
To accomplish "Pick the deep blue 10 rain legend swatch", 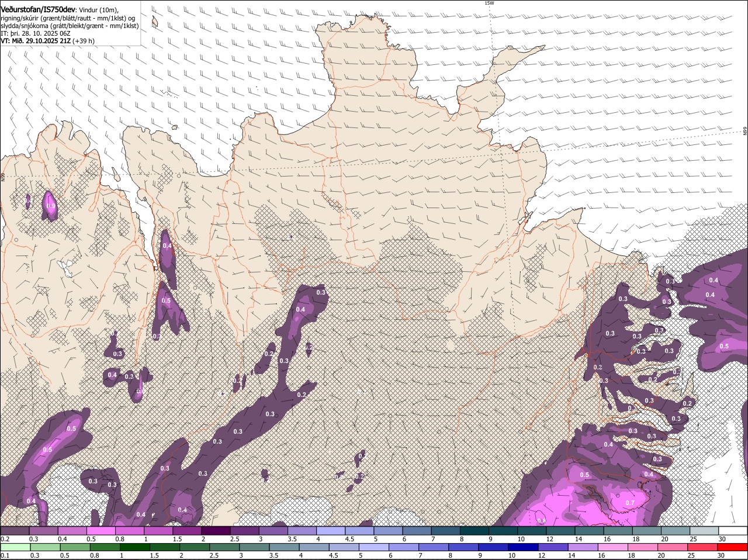I will click(x=523, y=547).
